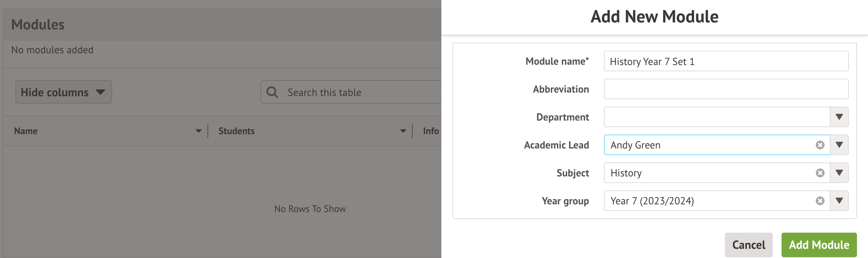
Task: Expand the Academic Lead dropdown arrow
Action: click(839, 145)
